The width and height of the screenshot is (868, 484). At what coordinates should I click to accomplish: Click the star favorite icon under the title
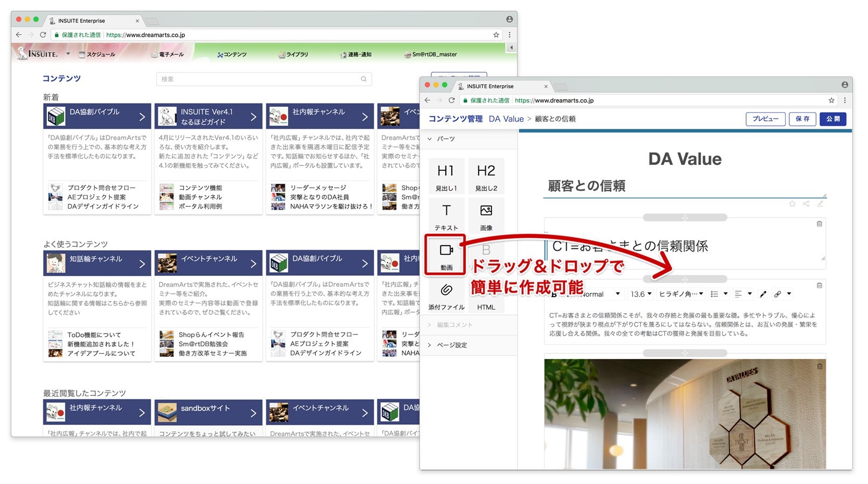[792, 204]
